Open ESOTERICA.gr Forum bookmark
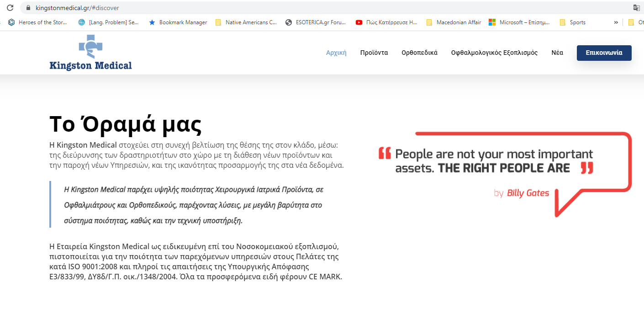Viewport: 644px width, 336px height. (x=316, y=22)
